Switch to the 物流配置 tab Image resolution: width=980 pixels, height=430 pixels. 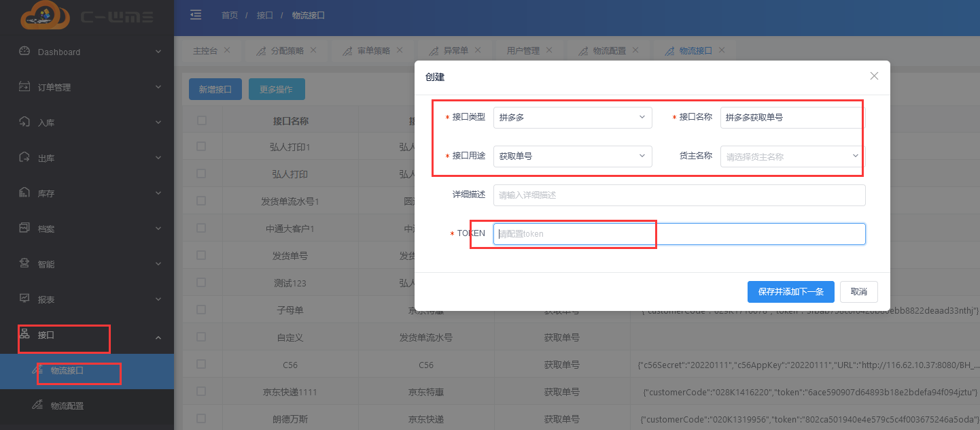pos(609,50)
